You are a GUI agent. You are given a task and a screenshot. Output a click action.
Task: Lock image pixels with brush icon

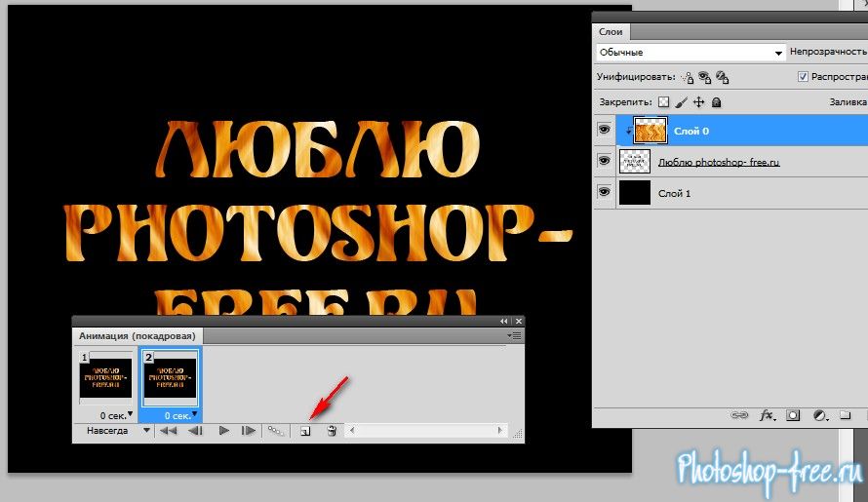tap(682, 101)
